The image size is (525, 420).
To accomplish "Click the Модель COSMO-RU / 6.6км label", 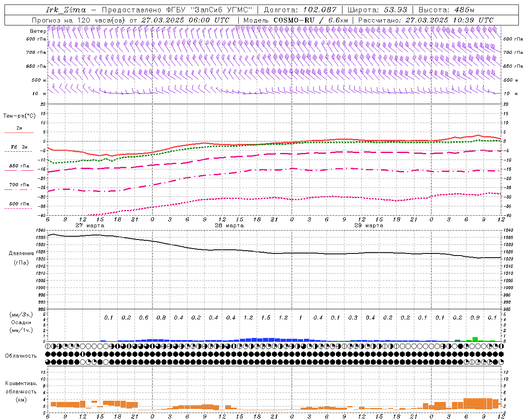I will [x=296, y=20].
